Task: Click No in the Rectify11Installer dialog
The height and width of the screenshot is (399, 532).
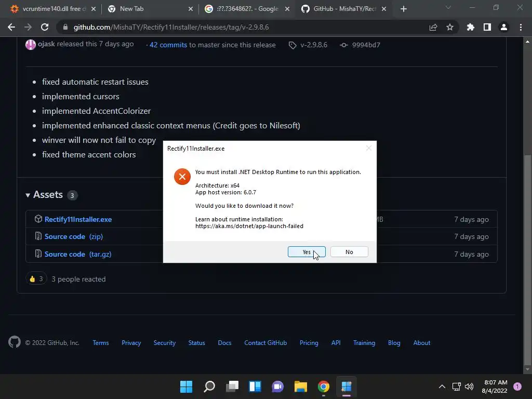Action: pyautogui.click(x=349, y=252)
